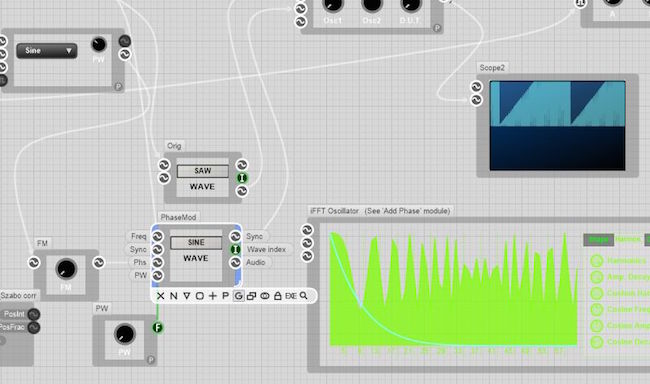Click the EXE icon in module toolbar
This screenshot has width=650, height=384.
[x=291, y=296]
